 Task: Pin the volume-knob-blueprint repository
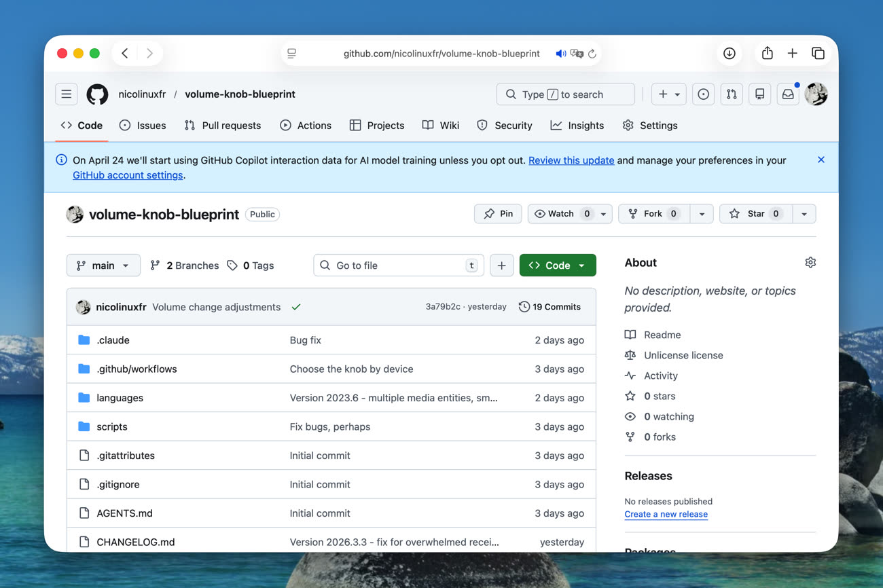tap(498, 214)
